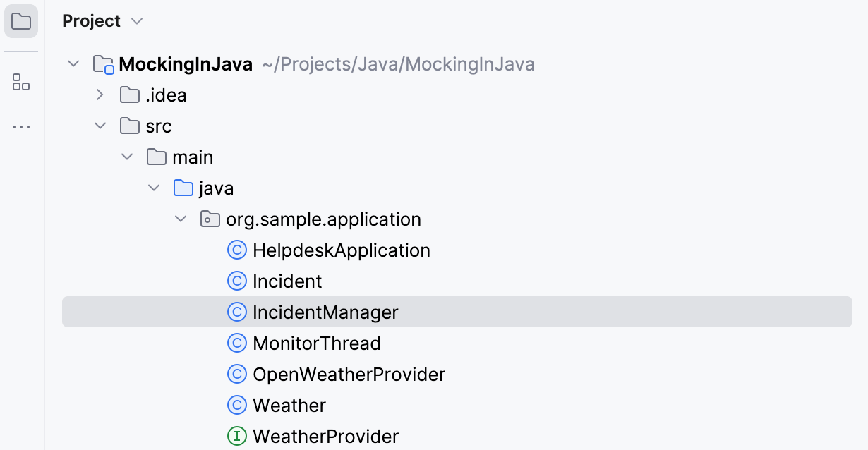This screenshot has height=450, width=868.
Task: Click the class icon beside HelpdeskApplication
Action: 237,250
